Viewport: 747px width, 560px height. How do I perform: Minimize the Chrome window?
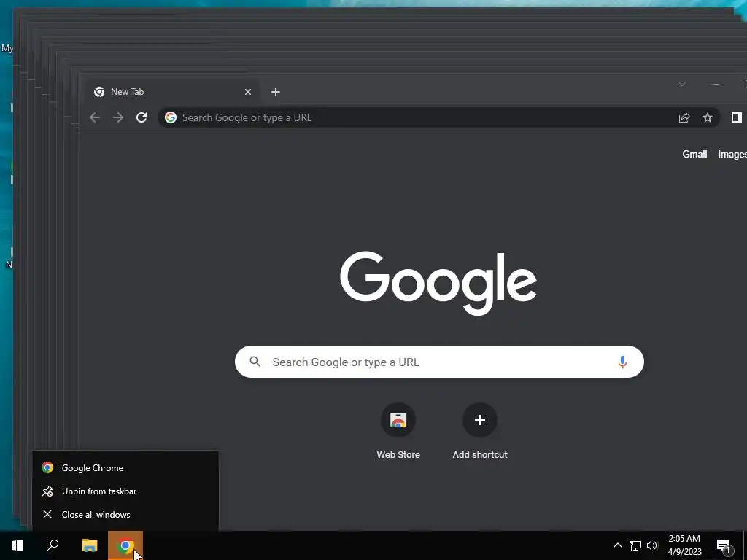(x=715, y=85)
